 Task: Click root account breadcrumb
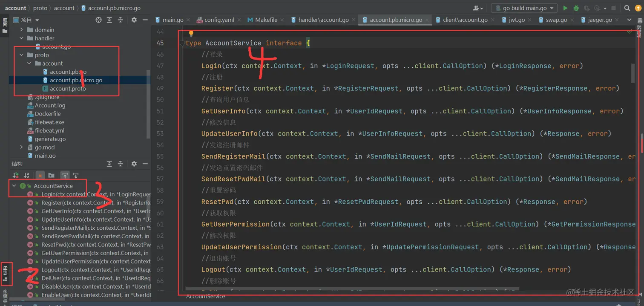pyautogui.click(x=16, y=8)
